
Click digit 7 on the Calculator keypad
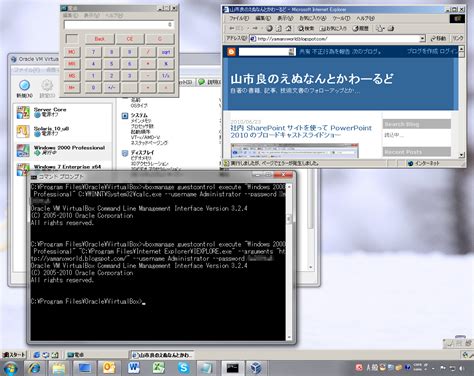point(93,52)
